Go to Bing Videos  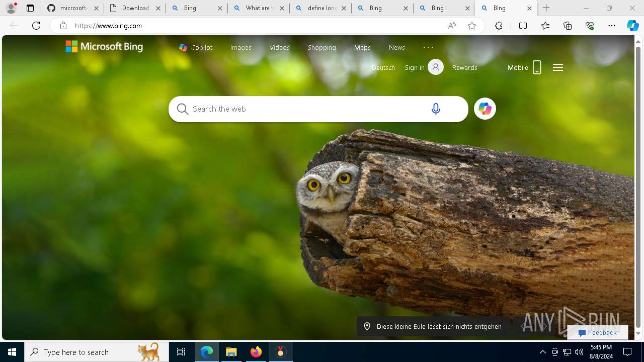click(x=279, y=47)
